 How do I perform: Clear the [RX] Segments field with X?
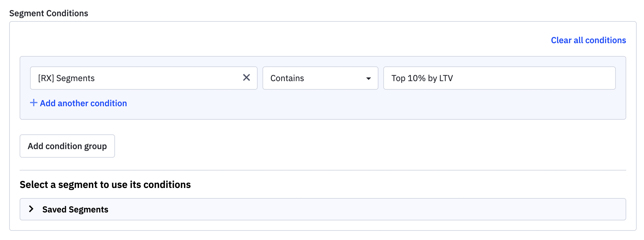246,78
